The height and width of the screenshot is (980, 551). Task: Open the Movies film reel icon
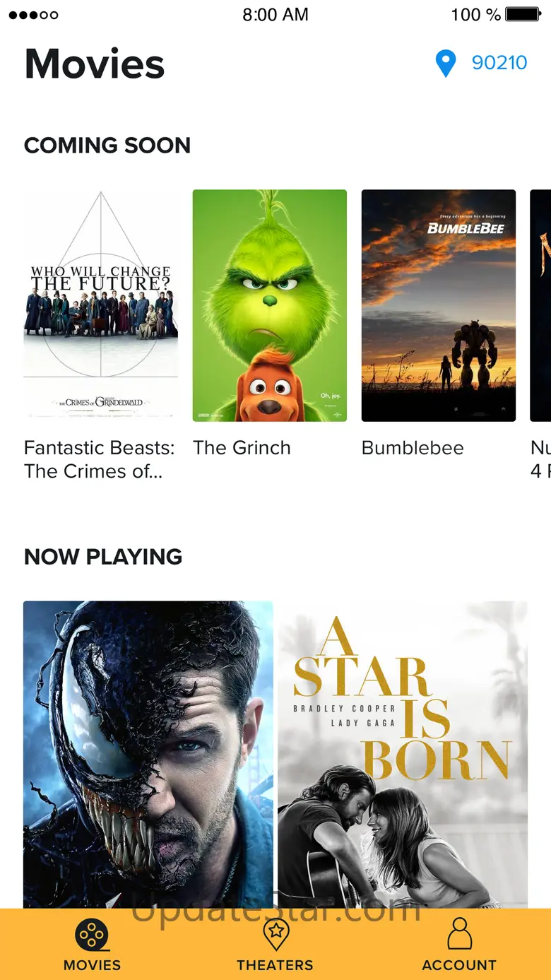click(92, 935)
